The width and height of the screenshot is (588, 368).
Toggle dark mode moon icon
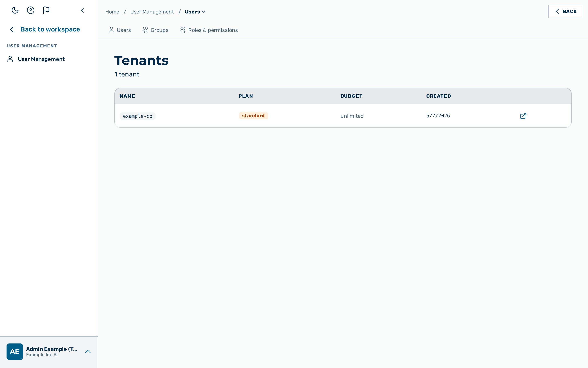[15, 10]
